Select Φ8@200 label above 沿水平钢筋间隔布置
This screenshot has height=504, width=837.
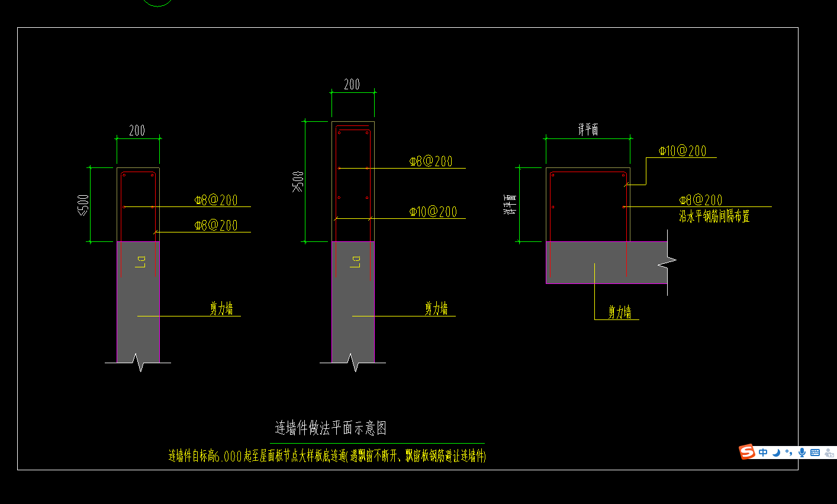[x=701, y=200]
